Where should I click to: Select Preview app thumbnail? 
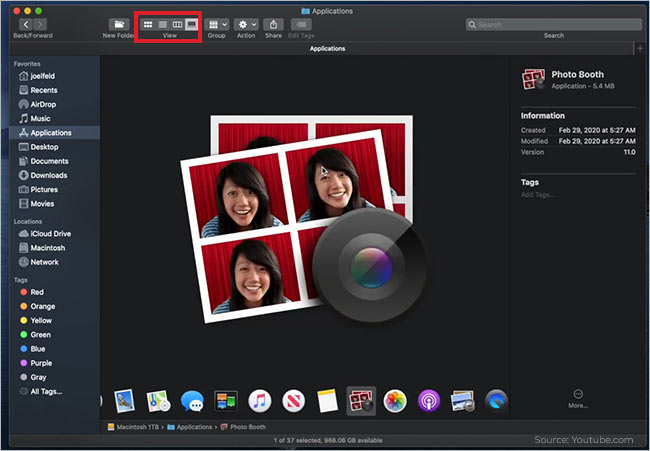pos(463,401)
